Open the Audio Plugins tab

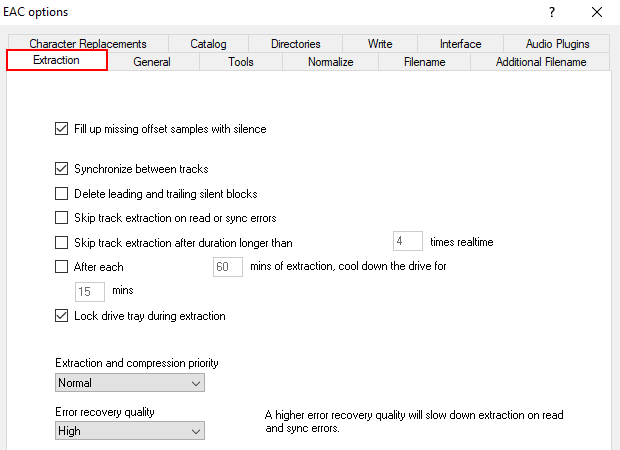pyautogui.click(x=557, y=43)
